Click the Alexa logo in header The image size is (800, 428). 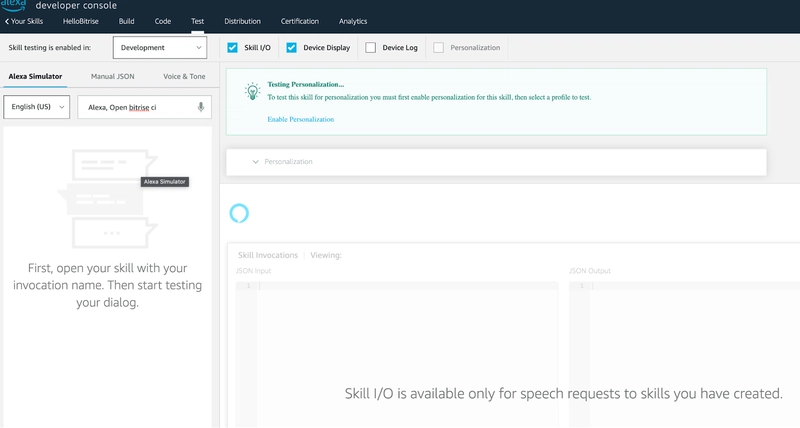point(13,5)
